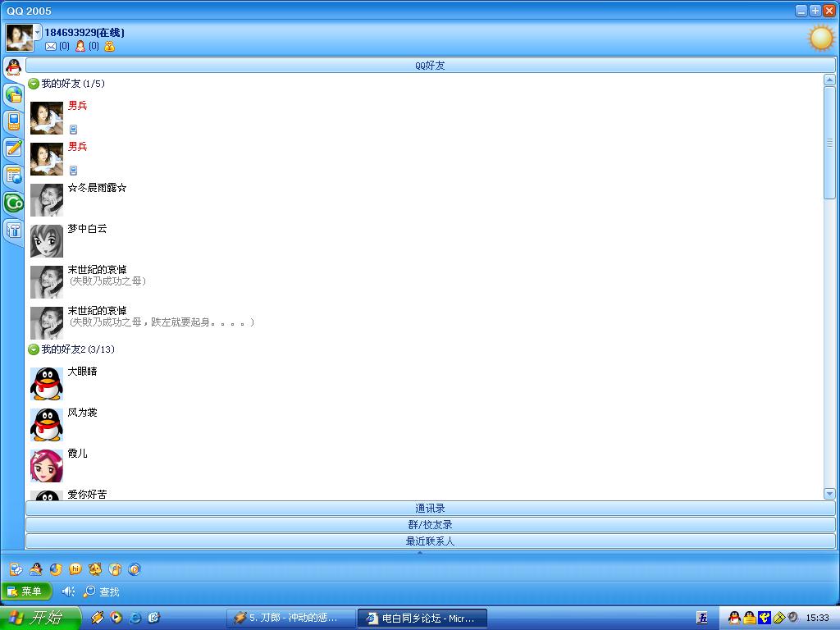Click the gold money bag icon
This screenshot has width=840, height=630.
tap(109, 47)
